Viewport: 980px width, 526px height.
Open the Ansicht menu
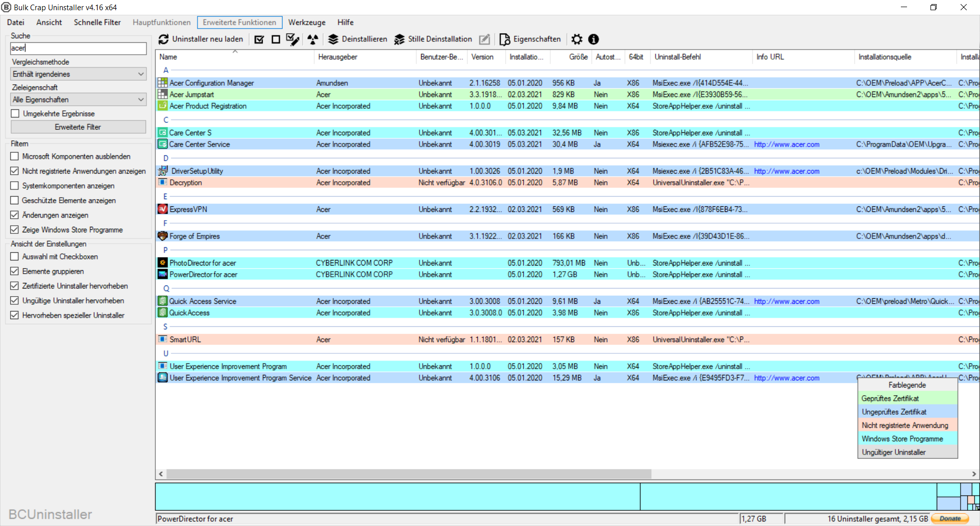tap(49, 22)
